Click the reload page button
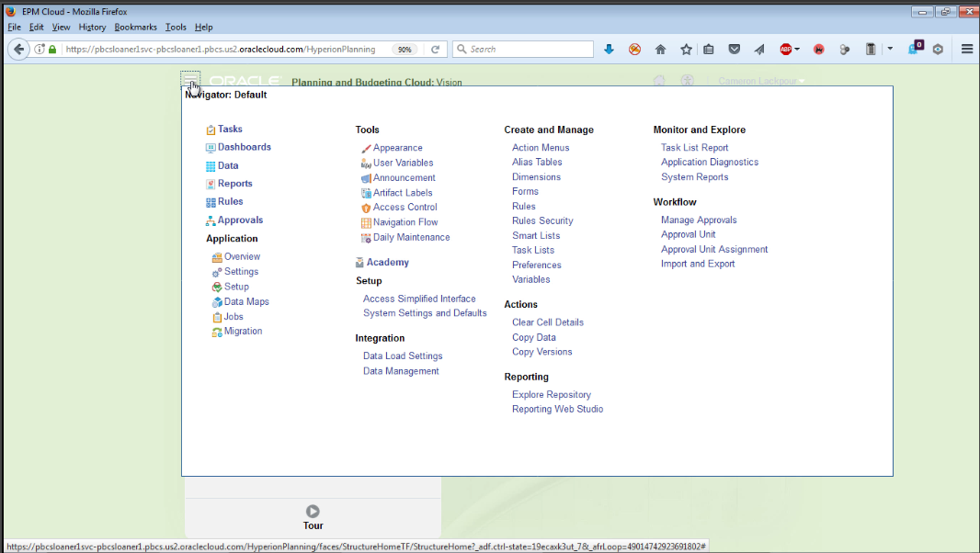 pos(435,49)
